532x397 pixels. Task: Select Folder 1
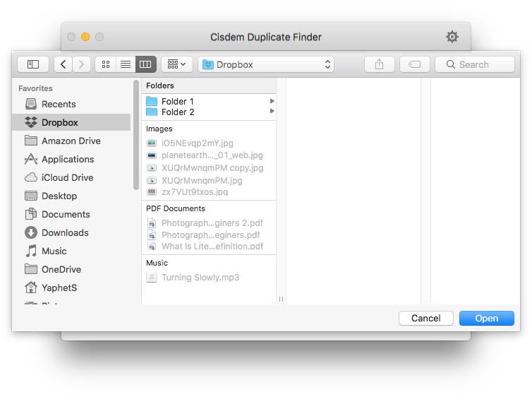[209, 101]
